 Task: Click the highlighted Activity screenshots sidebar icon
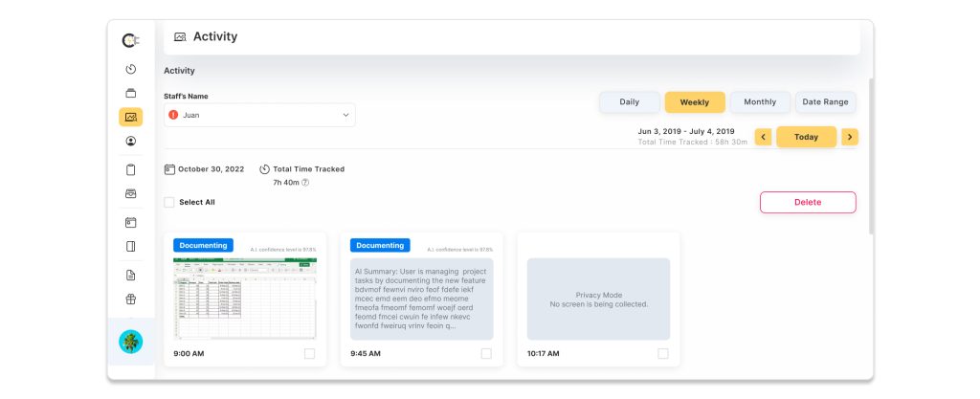coord(131,117)
